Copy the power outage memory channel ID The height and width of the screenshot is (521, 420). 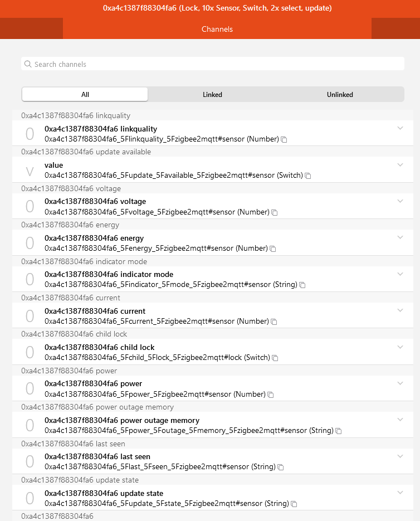pos(338,430)
